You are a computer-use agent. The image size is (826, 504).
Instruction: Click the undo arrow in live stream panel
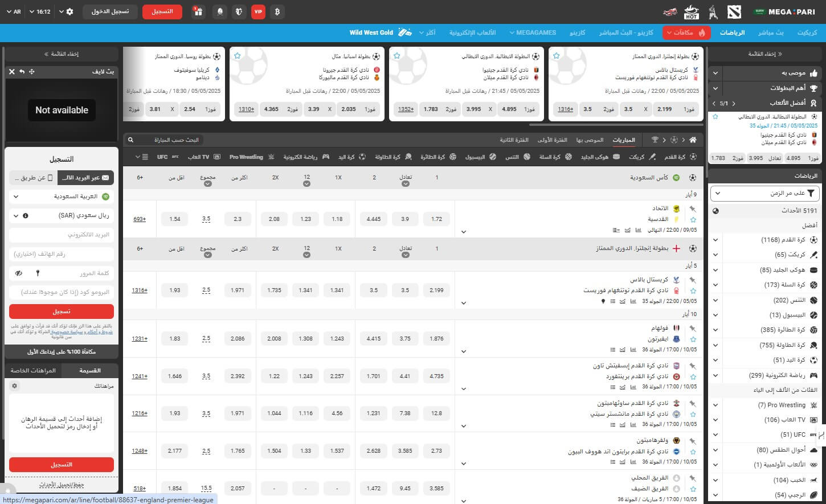pos(22,72)
